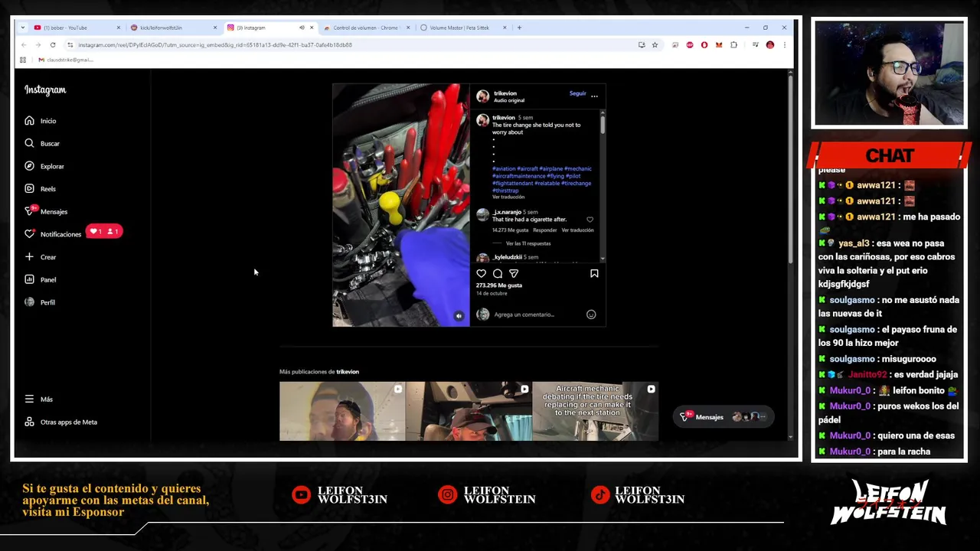Switch to Volume Master tab

tap(463, 28)
